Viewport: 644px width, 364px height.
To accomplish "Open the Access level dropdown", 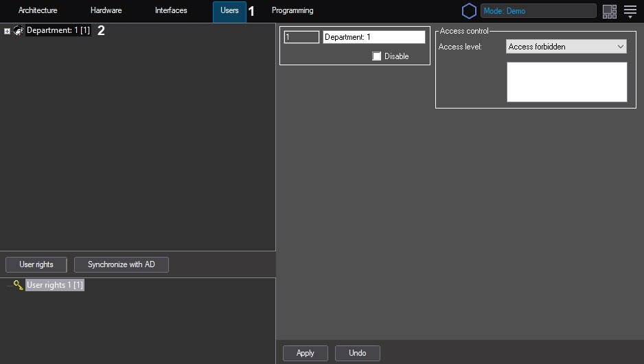I will point(566,47).
